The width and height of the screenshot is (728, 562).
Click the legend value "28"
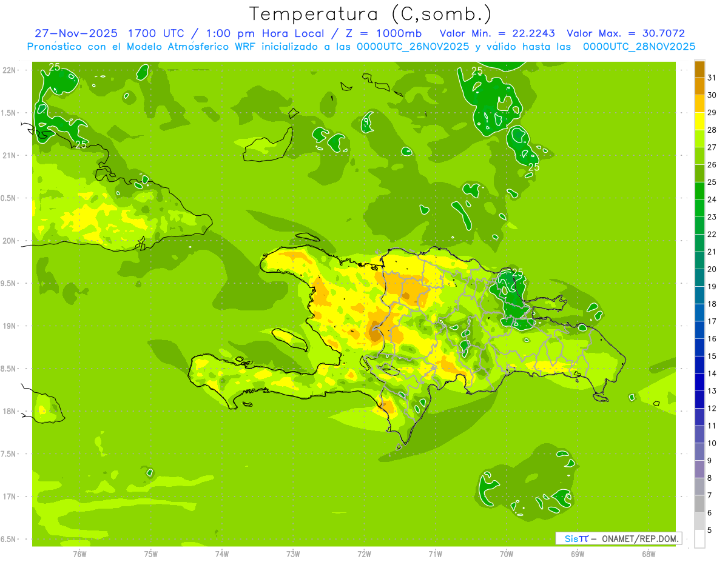(712, 130)
